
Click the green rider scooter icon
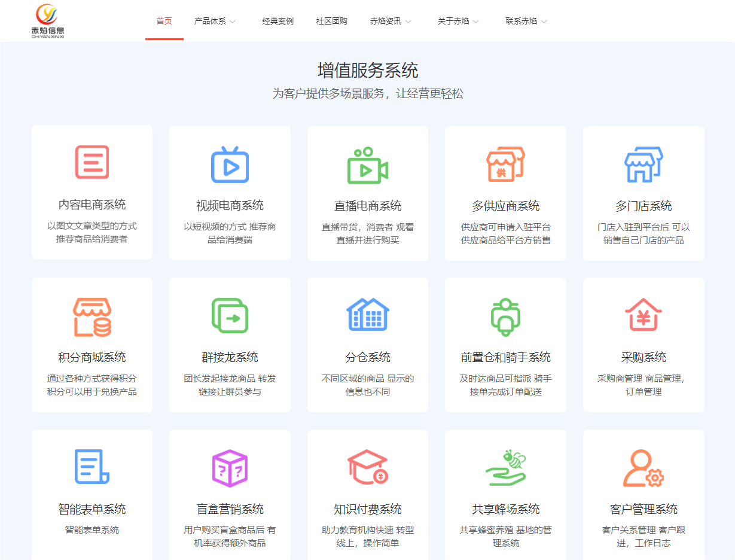[x=505, y=317]
